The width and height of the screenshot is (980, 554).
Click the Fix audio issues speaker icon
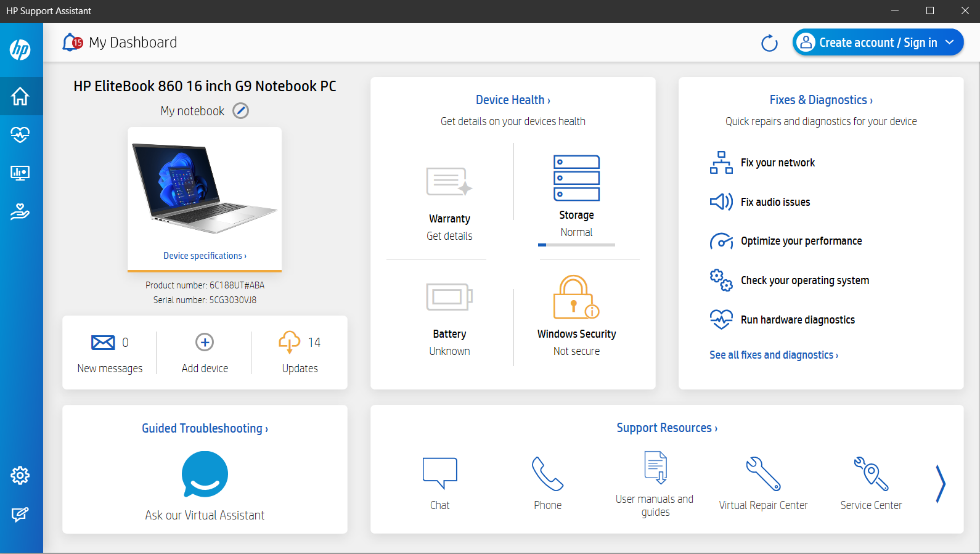tap(721, 202)
